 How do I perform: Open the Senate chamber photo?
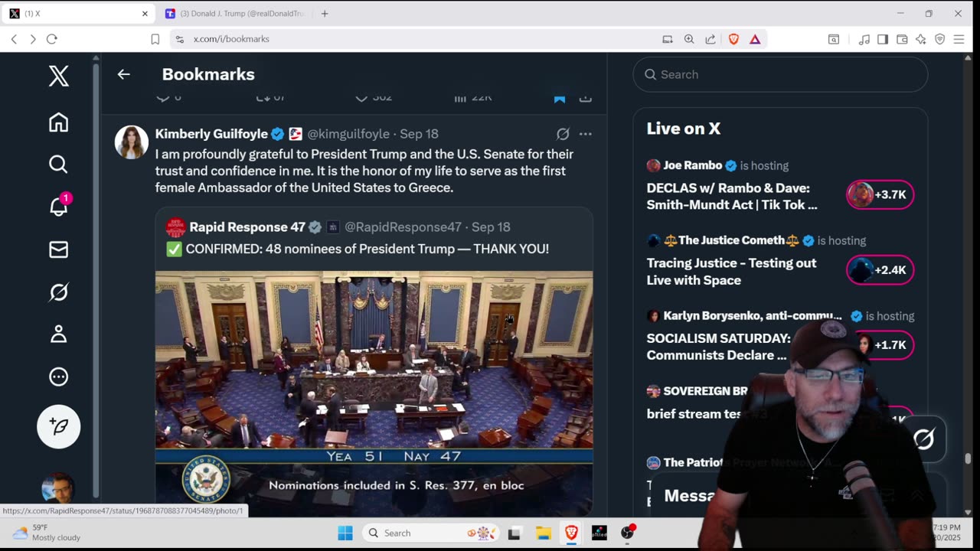(374, 393)
